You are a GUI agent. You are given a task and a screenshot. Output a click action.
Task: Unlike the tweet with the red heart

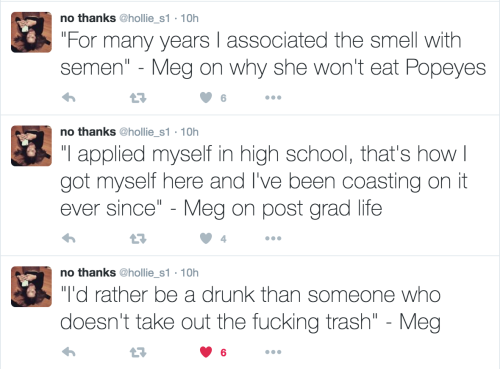point(206,352)
